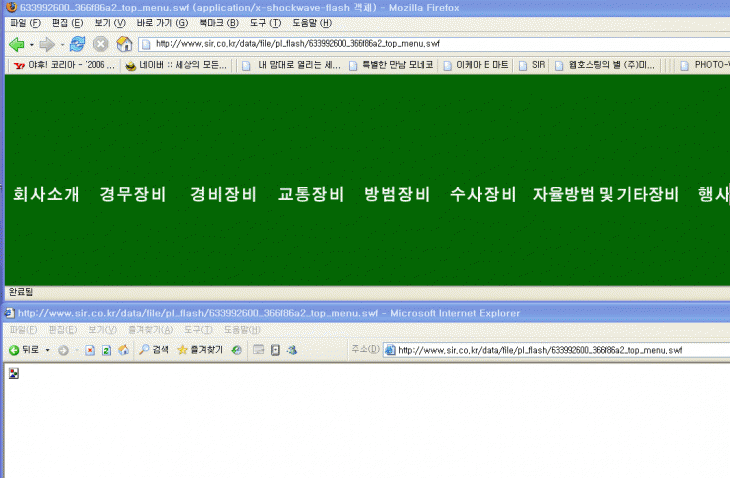The width and height of the screenshot is (730, 478).
Task: Open IE 즐겨찾기 favorites star button
Action: click(x=200, y=350)
